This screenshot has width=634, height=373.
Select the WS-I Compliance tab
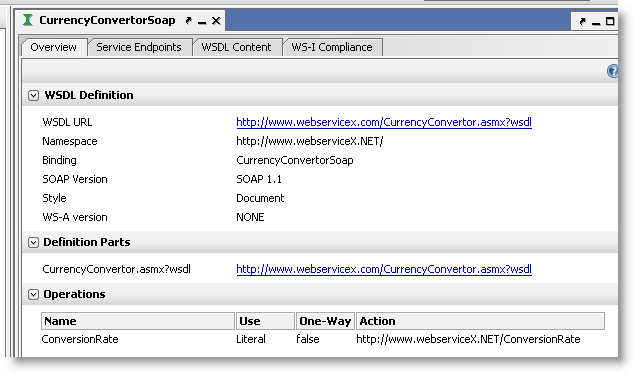click(332, 47)
